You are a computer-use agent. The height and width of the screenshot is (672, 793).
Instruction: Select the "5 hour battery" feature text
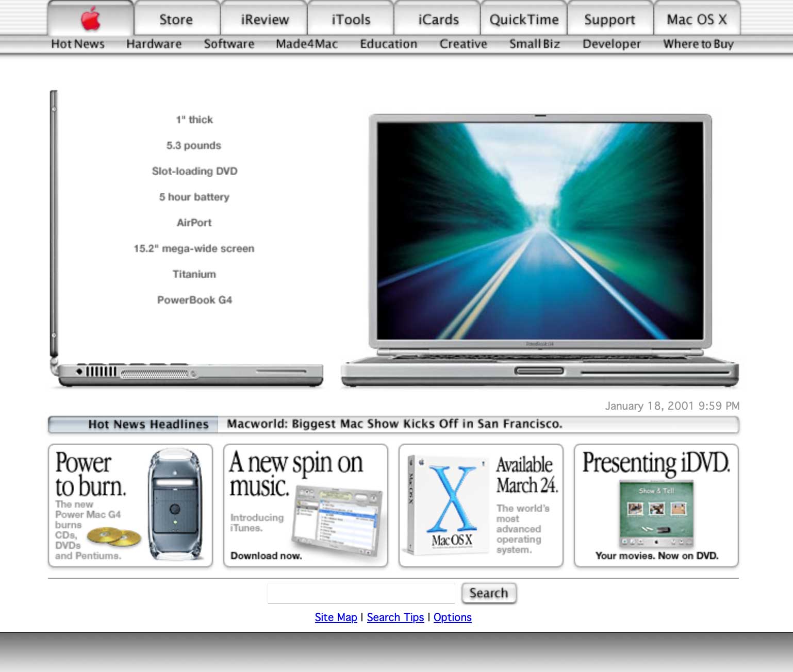(194, 197)
